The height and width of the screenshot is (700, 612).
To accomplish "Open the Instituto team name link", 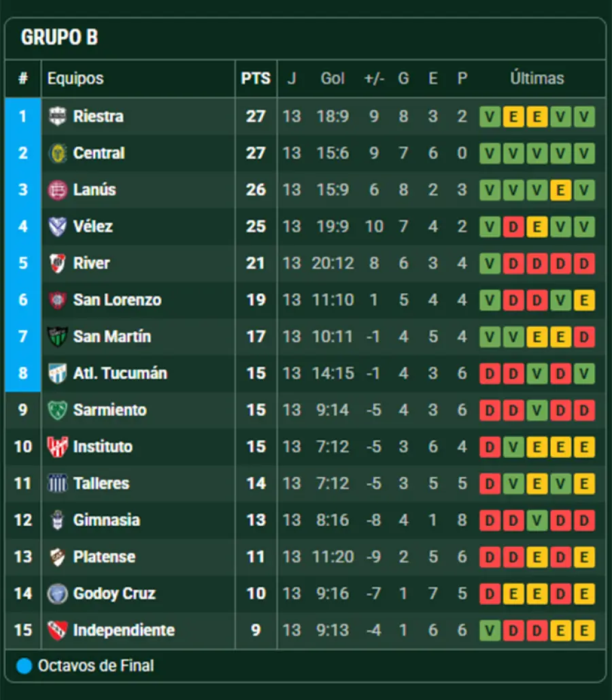I will click(x=103, y=447).
